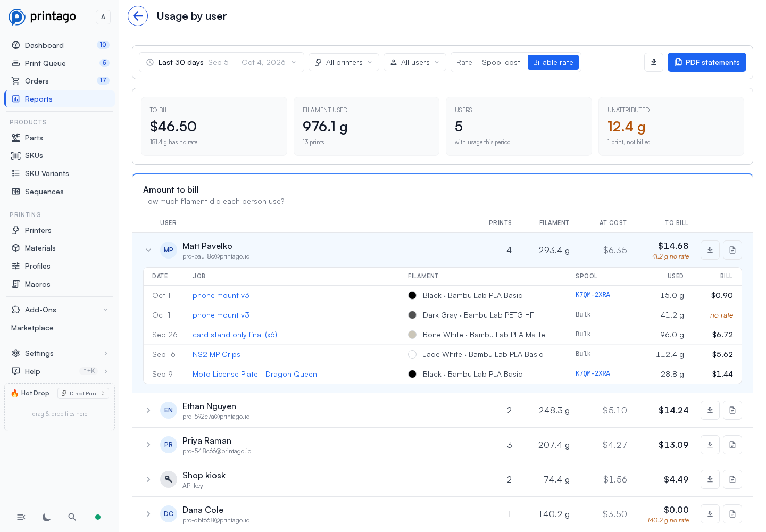This screenshot has width=766, height=532.
Task: Open Settings in the sidebar
Action: (x=60, y=353)
